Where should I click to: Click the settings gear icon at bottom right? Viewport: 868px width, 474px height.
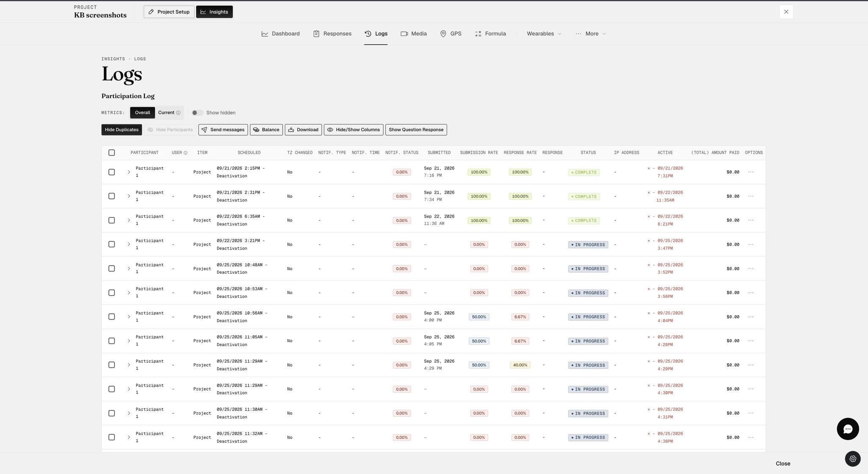tap(853, 459)
